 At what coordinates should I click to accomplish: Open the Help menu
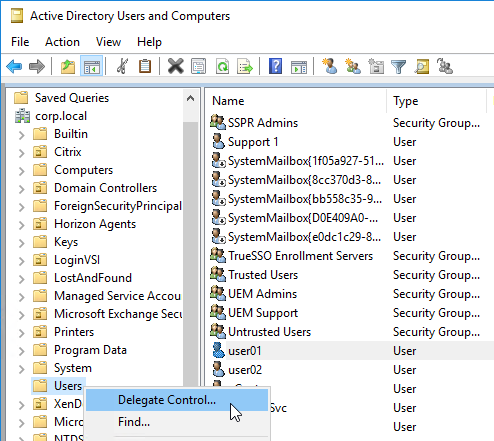click(149, 42)
